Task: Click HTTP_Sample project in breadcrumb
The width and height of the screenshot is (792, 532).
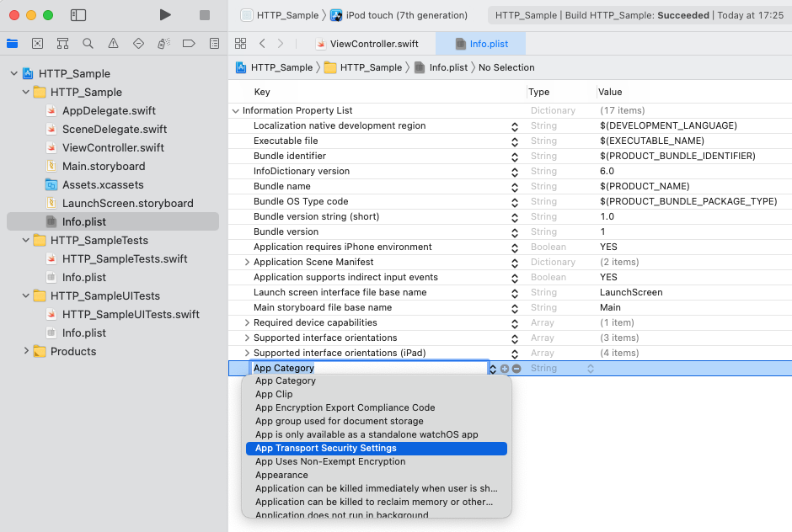Action: [275, 67]
